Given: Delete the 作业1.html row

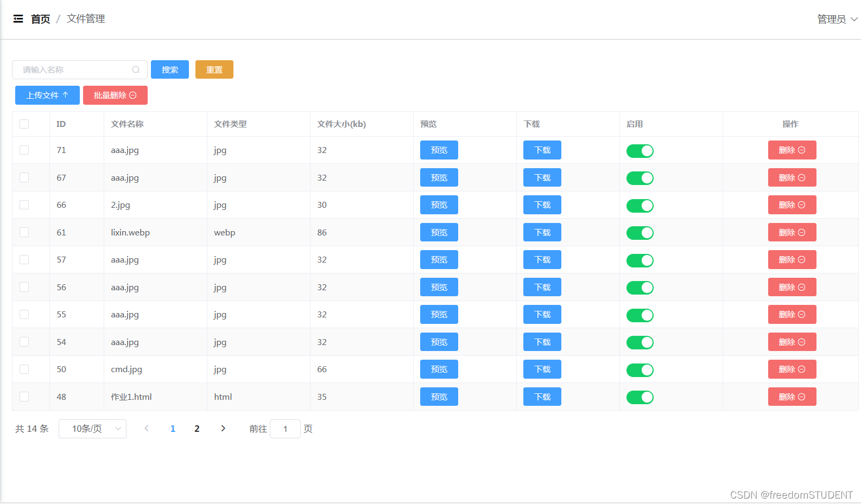Looking at the screenshot, I should click(792, 397).
